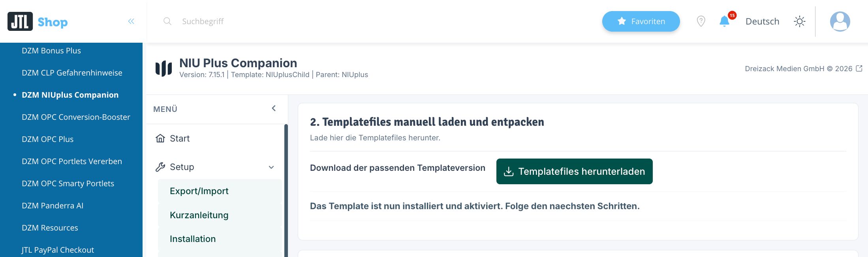Click the Start home icon
The height and width of the screenshot is (257, 868).
click(x=160, y=138)
